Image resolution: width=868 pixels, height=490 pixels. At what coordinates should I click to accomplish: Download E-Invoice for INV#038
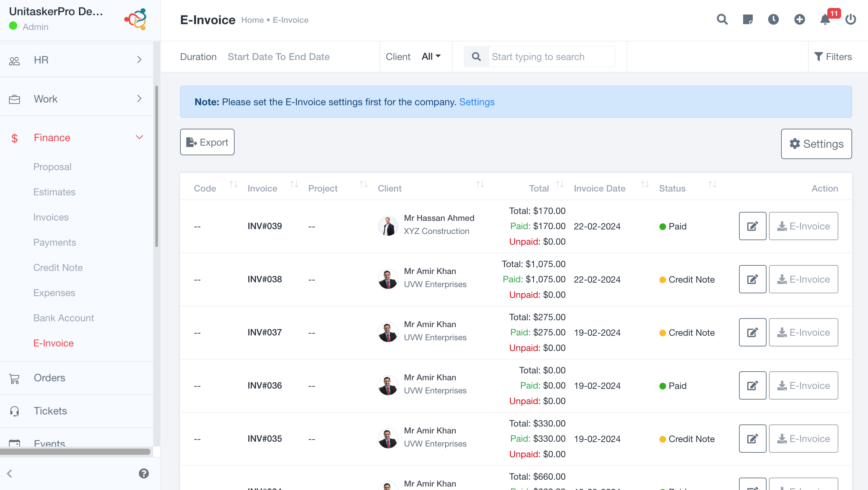[803, 279]
